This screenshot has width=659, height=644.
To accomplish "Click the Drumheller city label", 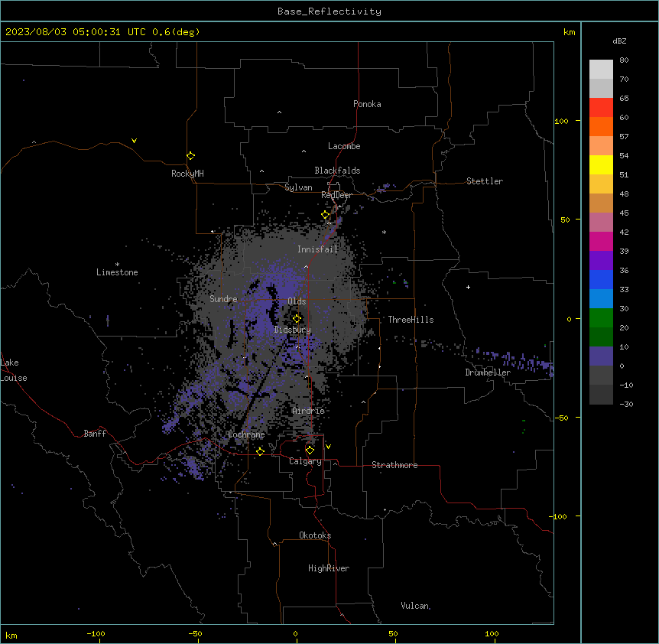I will coord(488,372).
